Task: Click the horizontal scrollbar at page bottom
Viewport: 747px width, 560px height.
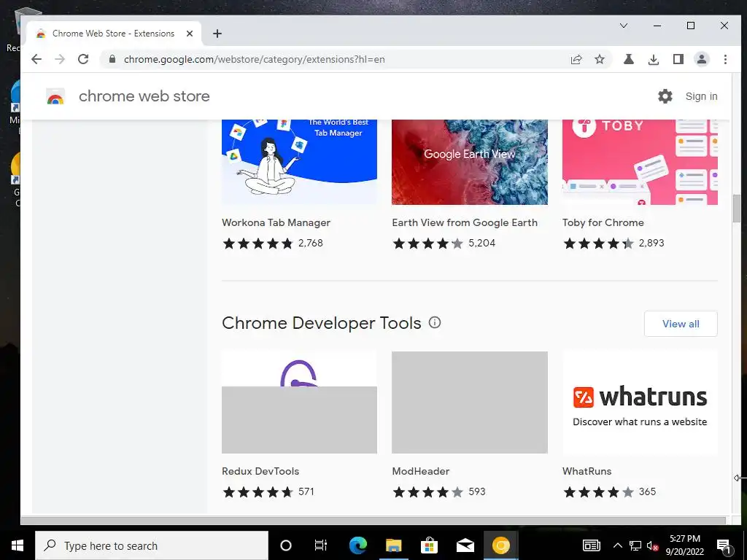Action: point(373,521)
